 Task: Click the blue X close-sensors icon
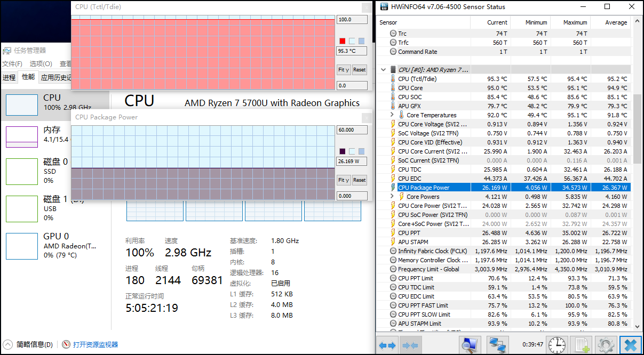coord(630,345)
